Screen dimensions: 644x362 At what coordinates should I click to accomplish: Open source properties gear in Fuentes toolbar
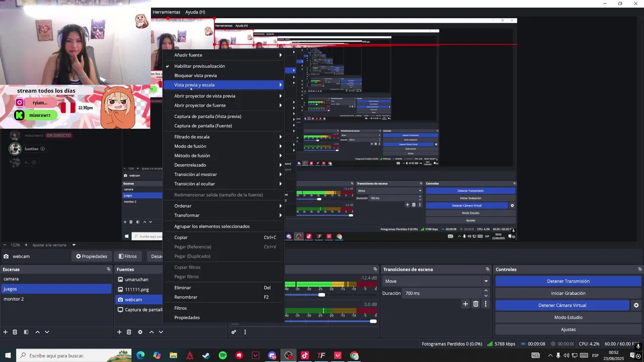(x=140, y=332)
